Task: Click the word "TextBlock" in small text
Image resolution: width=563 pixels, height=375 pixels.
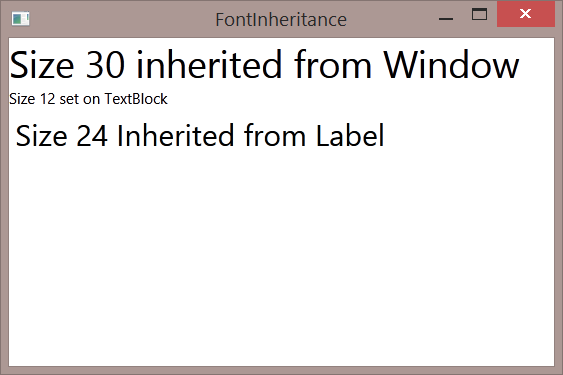Action: click(136, 99)
